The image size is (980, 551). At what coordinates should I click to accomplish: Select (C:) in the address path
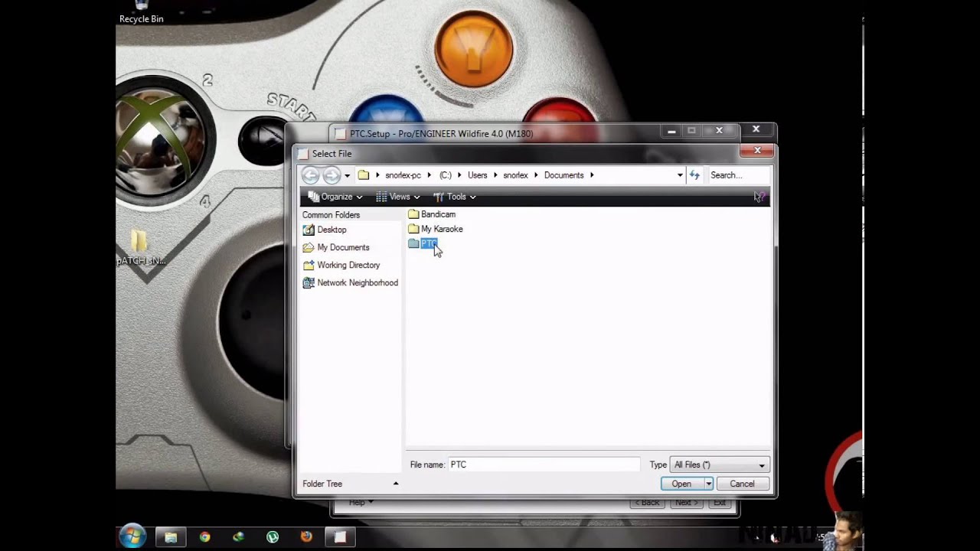[x=445, y=175]
